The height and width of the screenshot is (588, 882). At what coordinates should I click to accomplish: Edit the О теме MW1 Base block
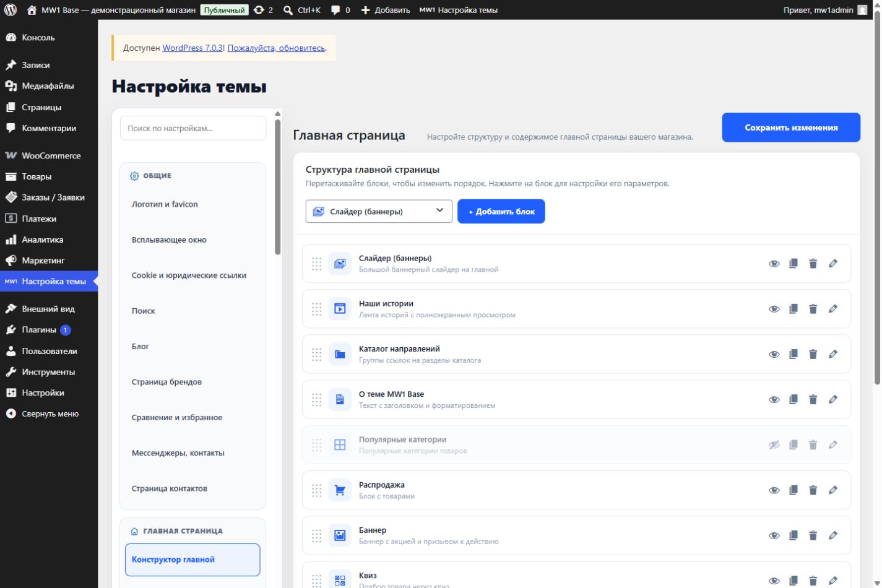[x=833, y=399]
